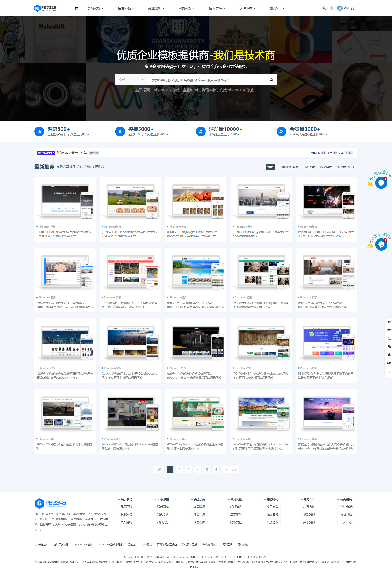Expand the 全站 search scope dropdown
Image resolution: width=392 pixels, height=573 pixels.
(131, 80)
